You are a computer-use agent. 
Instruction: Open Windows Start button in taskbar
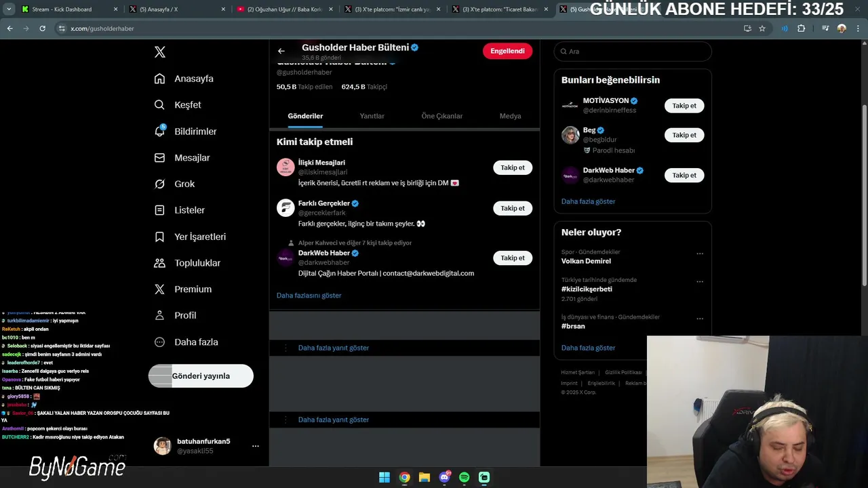(x=384, y=477)
